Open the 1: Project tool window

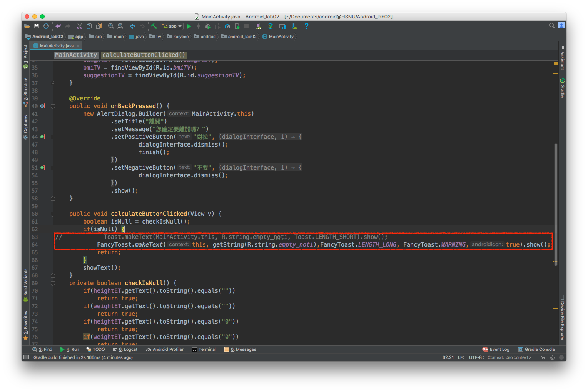(x=26, y=57)
